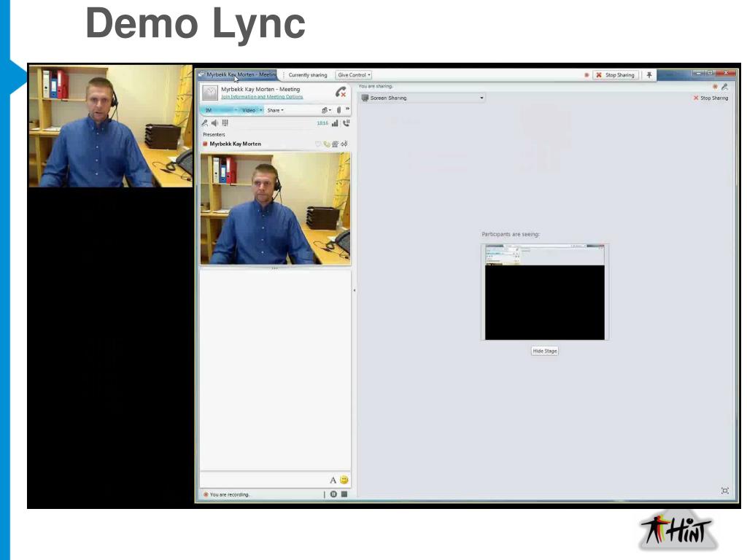Click the call duration timer
Image resolution: width=747 pixels, height=560 pixels.
322,123
